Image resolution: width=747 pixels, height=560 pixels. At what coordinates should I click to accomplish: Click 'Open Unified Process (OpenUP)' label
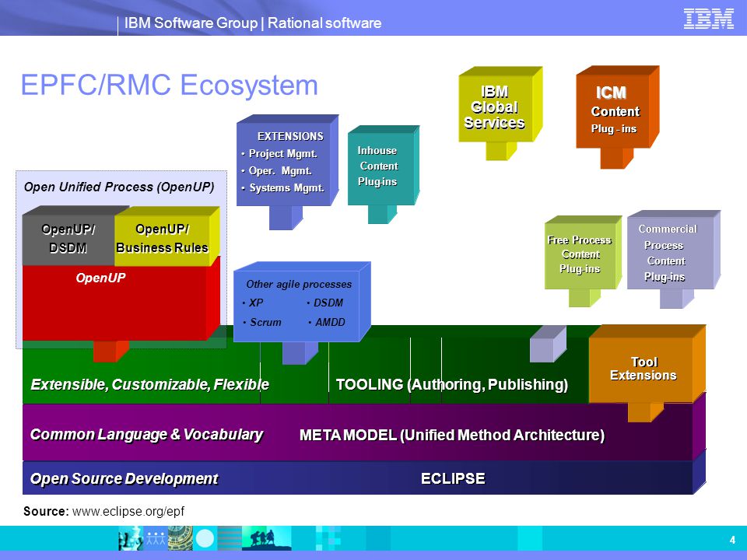click(x=119, y=187)
